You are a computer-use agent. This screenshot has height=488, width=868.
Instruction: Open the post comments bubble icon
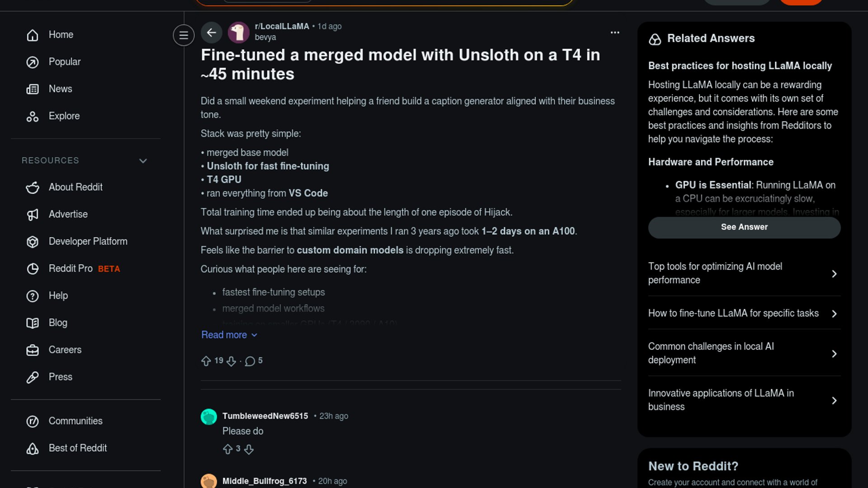pos(250,361)
